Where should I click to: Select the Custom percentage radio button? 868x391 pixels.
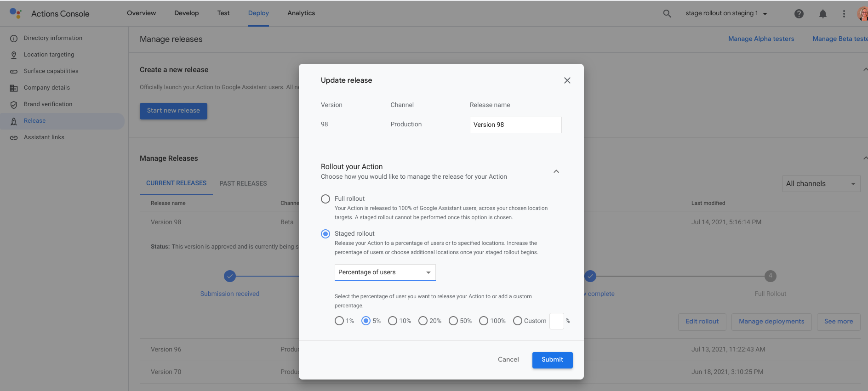(x=518, y=321)
